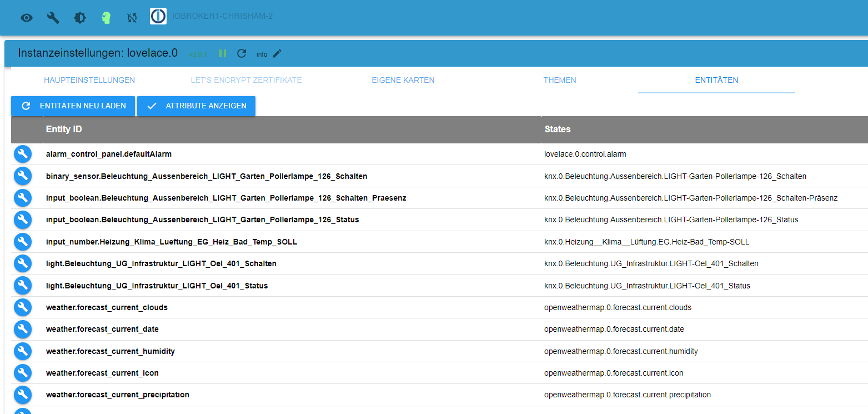Click the Instanzeinstellungen: lovelace.0 title
Image resolution: width=868 pixels, height=414 pixels.
pyautogui.click(x=98, y=53)
